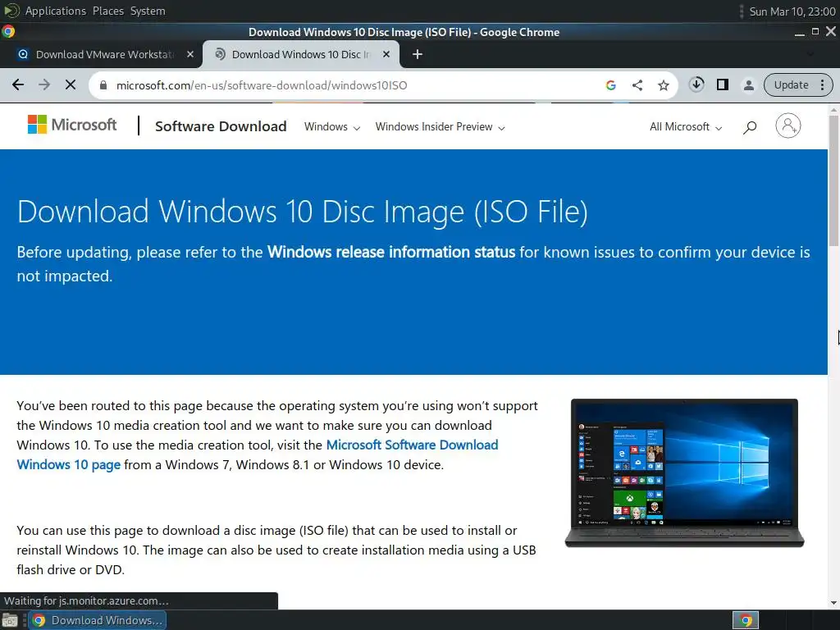Screen dimensions: 840x630
Task: Click the show desktop icon in bottom panel
Action: (x=10, y=621)
